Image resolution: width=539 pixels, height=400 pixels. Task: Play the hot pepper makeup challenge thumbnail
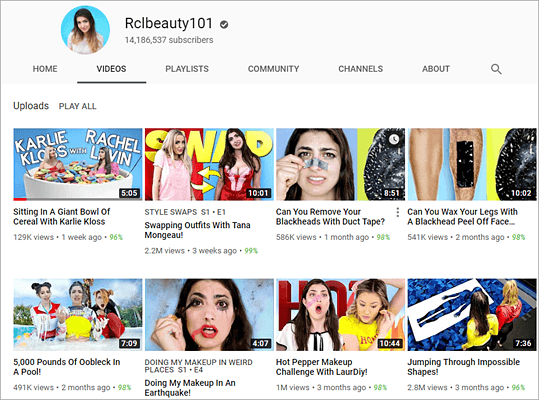(341, 315)
